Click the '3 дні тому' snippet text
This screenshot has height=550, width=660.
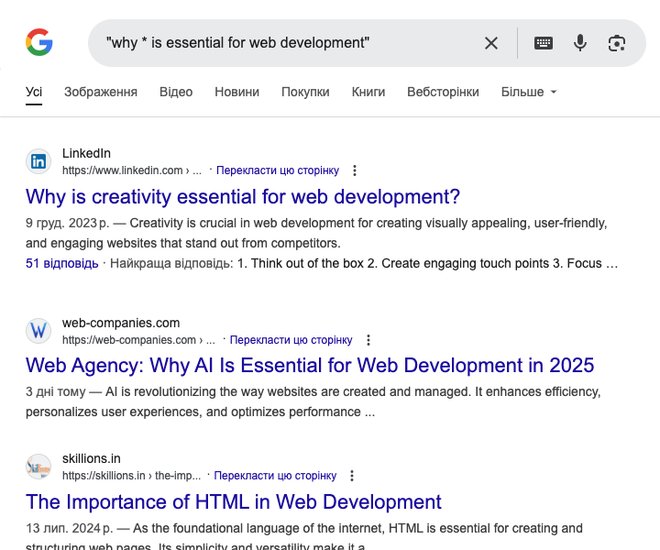click(x=56, y=392)
